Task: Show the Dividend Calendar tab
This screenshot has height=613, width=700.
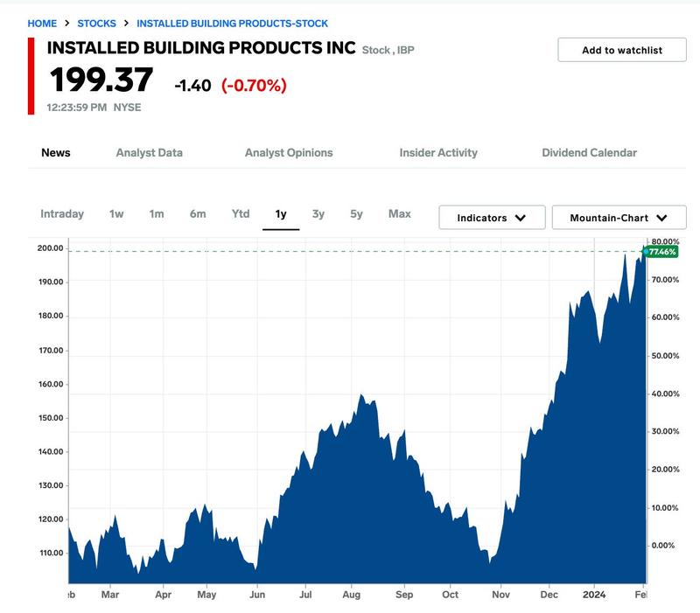Action: (x=589, y=152)
